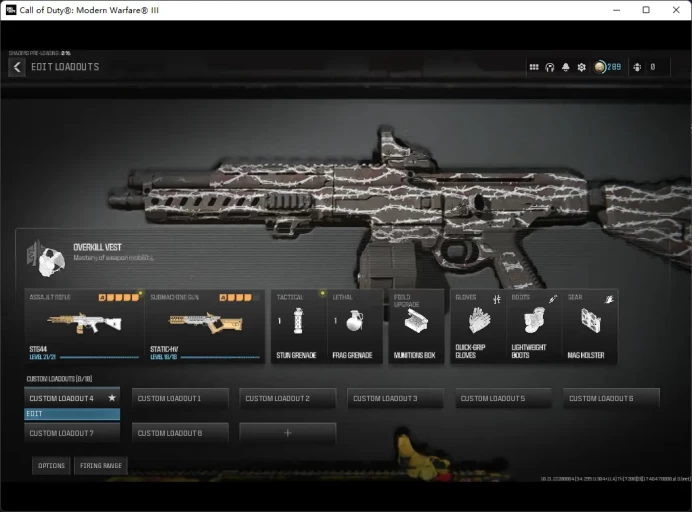Select Custom Loadout 8

point(180,433)
